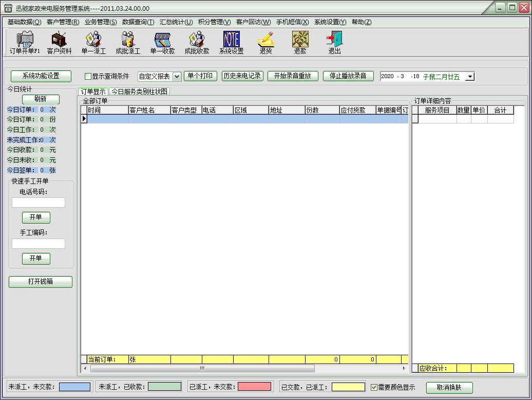Click 服务项目 column header
The image size is (532, 400).
pyautogui.click(x=438, y=110)
